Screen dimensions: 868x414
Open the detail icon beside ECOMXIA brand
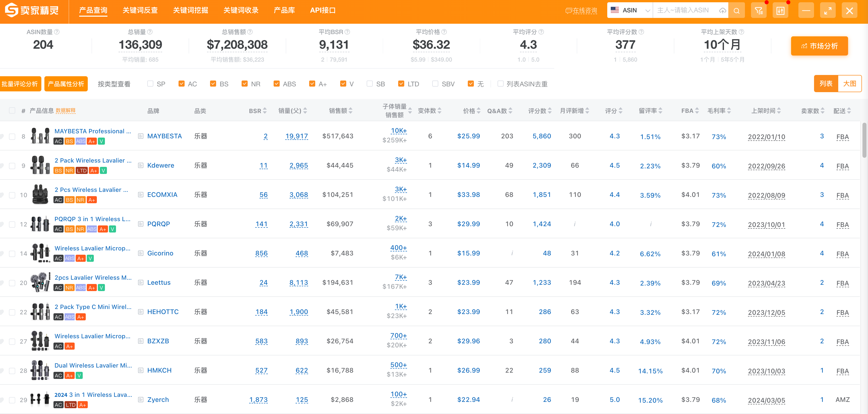pyautogui.click(x=141, y=195)
